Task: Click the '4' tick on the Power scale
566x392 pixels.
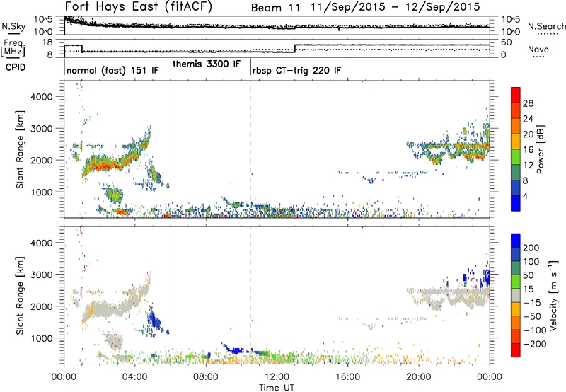Action: point(526,196)
